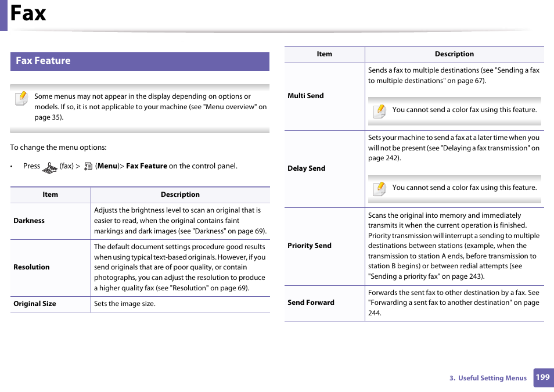Click the note icon in the Multi Send row

[379, 111]
